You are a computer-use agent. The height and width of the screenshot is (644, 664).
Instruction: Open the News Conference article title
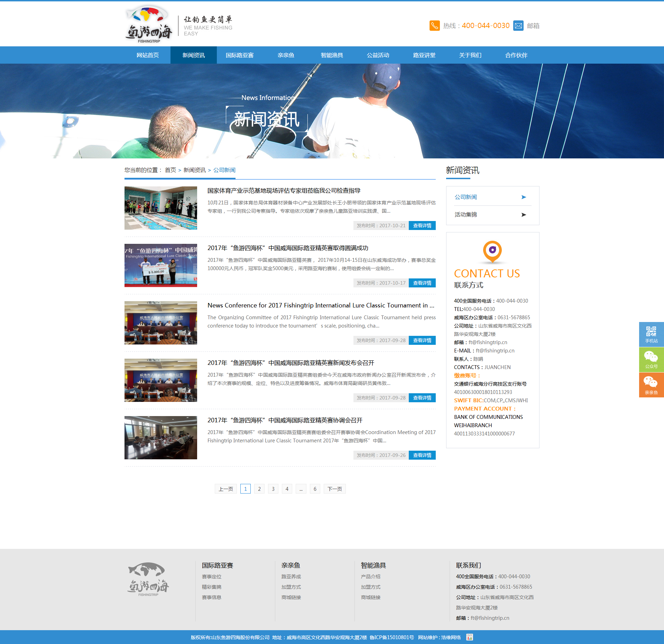pos(321,305)
